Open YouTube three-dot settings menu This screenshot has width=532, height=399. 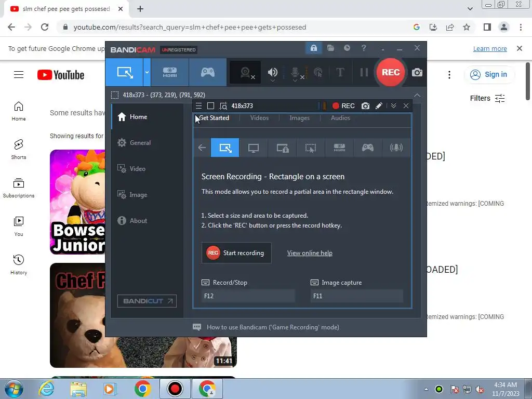click(449, 75)
